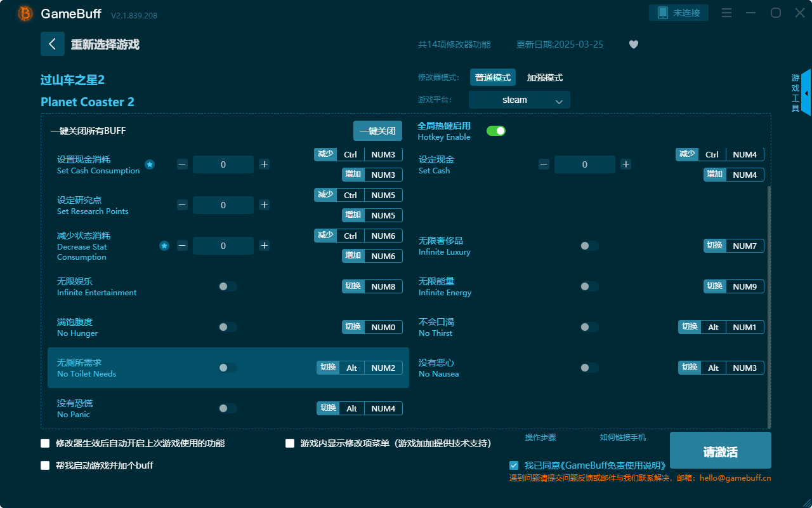Uncheck the GameBuff免责使用说明 agreement checkbox

[x=514, y=465]
